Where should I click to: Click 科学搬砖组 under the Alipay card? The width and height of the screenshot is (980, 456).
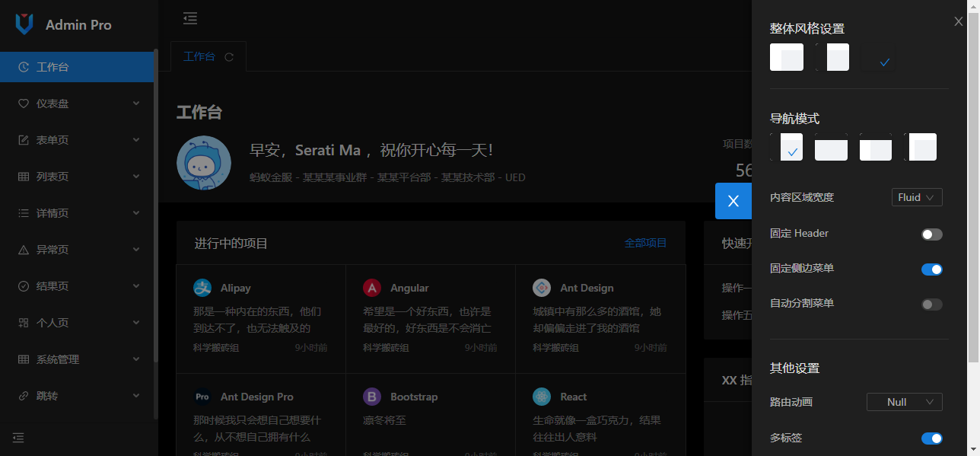pos(216,348)
